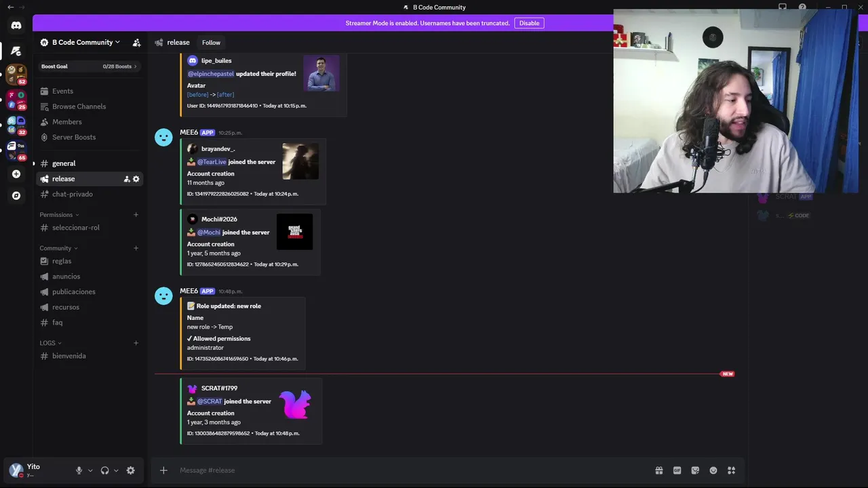Image resolution: width=868 pixels, height=488 pixels.
Task: Click the @SCRAT mention
Action: (x=210, y=401)
